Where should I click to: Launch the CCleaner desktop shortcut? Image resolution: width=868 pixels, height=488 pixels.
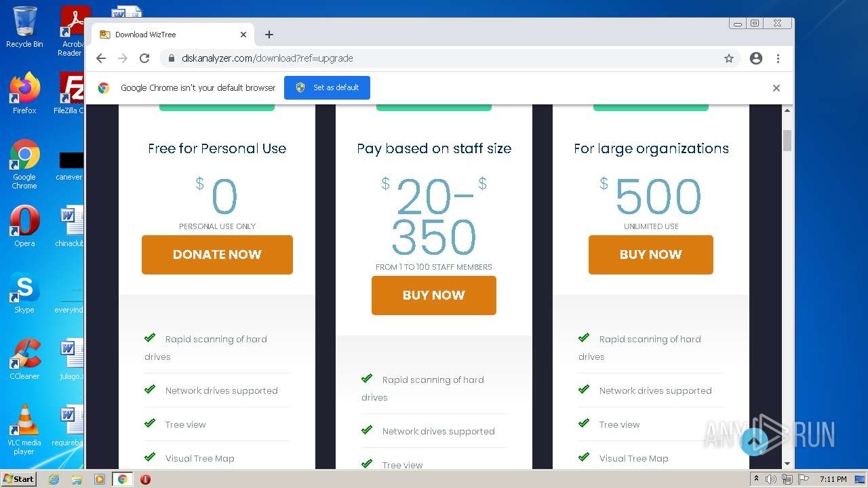pyautogui.click(x=24, y=359)
